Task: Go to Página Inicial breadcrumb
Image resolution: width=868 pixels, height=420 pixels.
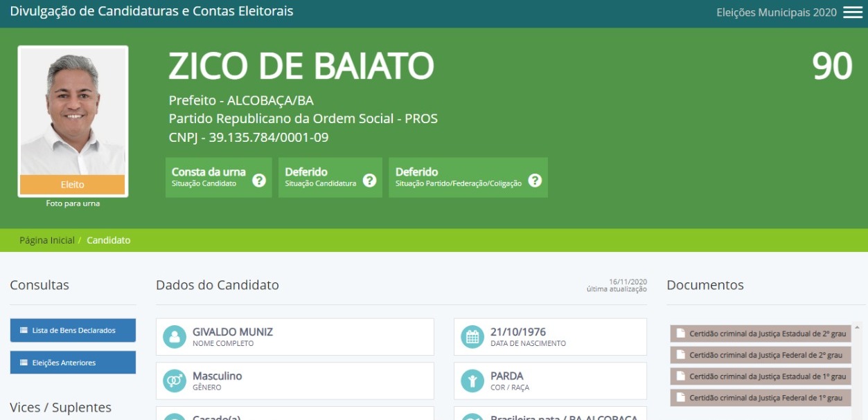Action: click(x=46, y=240)
